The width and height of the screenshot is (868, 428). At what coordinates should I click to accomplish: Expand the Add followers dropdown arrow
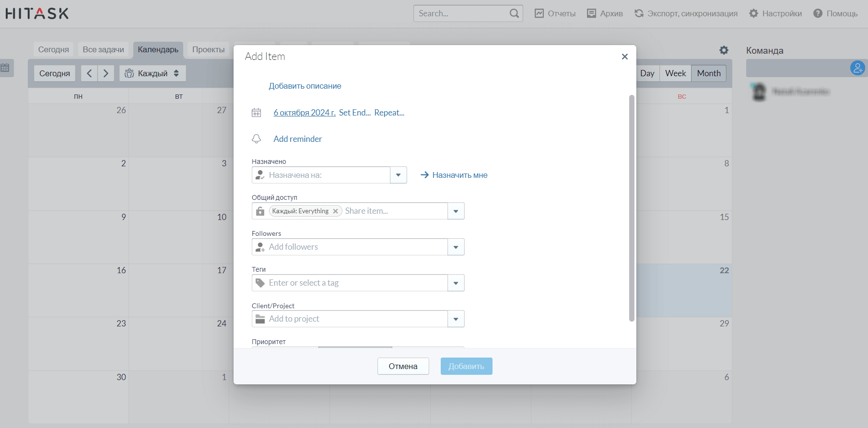[456, 247]
